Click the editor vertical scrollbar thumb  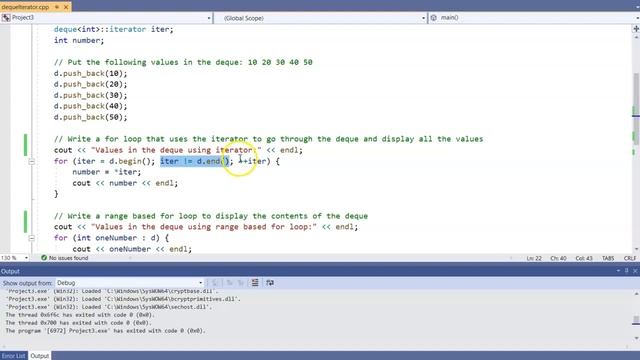pyautogui.click(x=636, y=109)
